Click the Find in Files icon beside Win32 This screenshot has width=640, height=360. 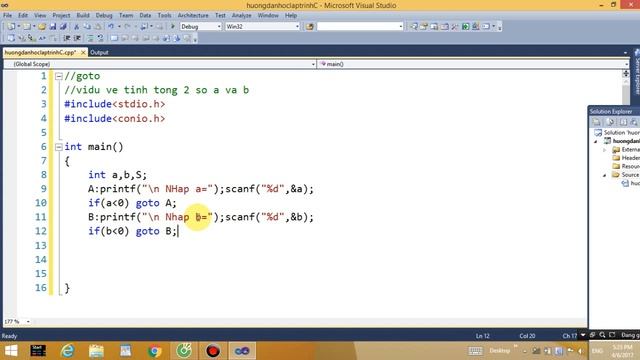click(309, 27)
